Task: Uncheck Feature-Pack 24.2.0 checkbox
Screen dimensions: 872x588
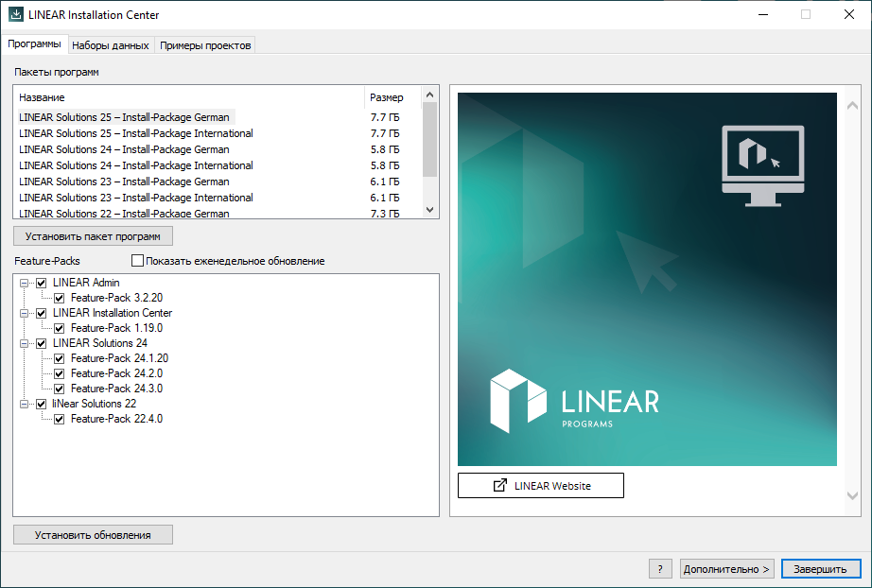Action: click(x=59, y=373)
